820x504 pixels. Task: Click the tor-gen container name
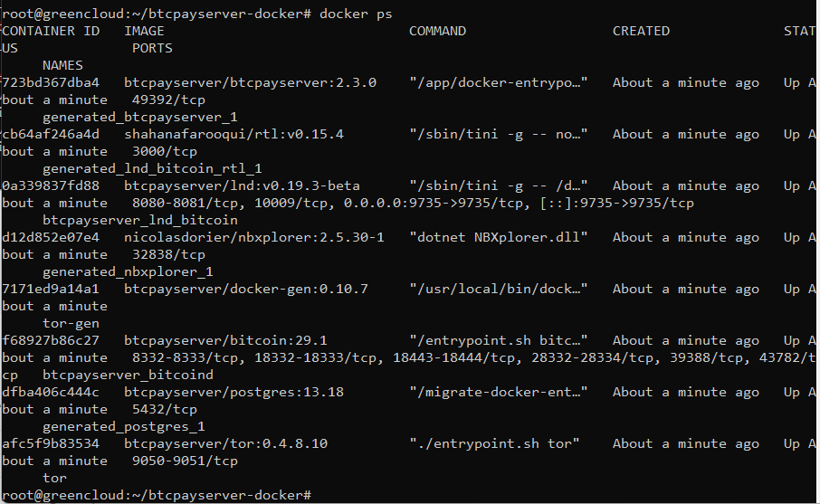coord(71,324)
